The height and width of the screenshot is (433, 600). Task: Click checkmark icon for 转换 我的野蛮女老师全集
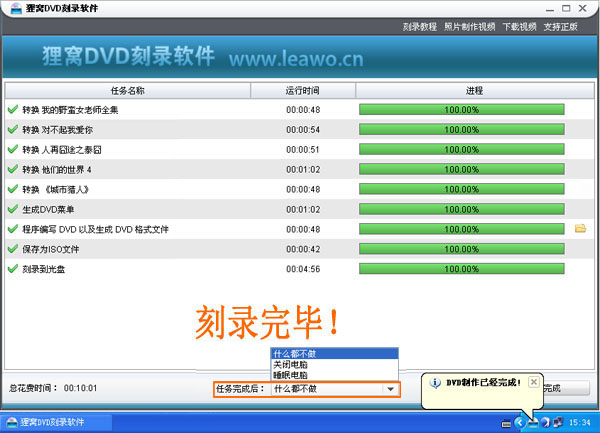coord(13,109)
